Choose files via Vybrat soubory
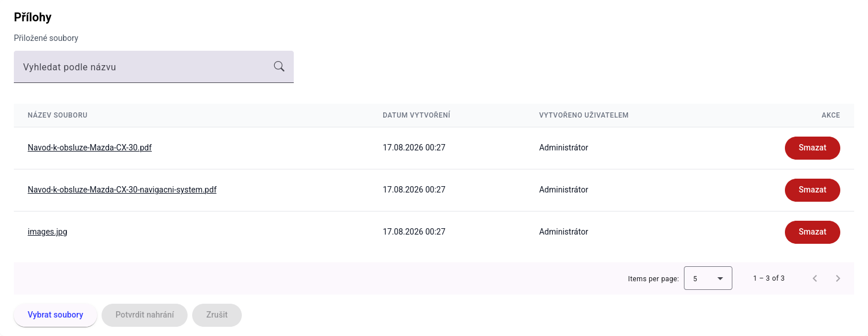This screenshot has height=336, width=868. 55,315
